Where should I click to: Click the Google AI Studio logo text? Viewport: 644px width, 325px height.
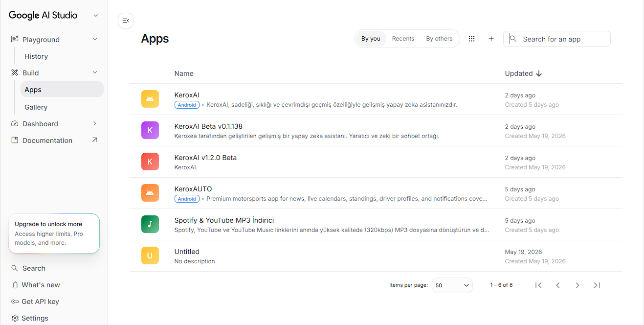coord(43,15)
